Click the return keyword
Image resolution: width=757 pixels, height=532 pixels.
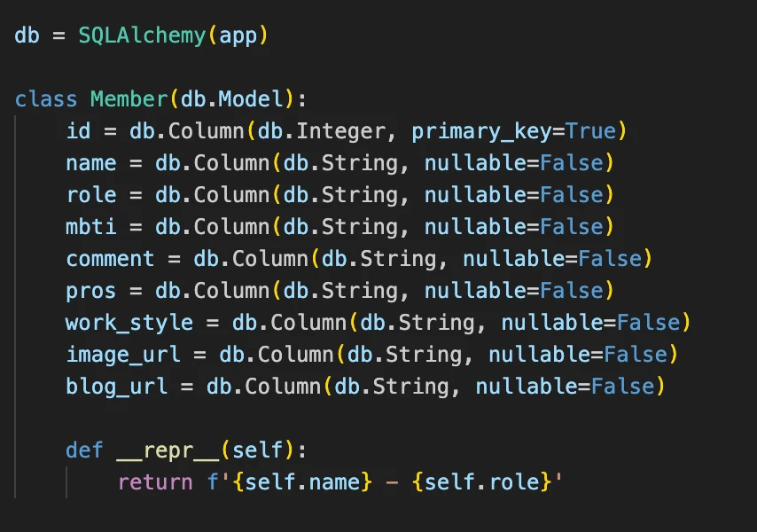154,482
